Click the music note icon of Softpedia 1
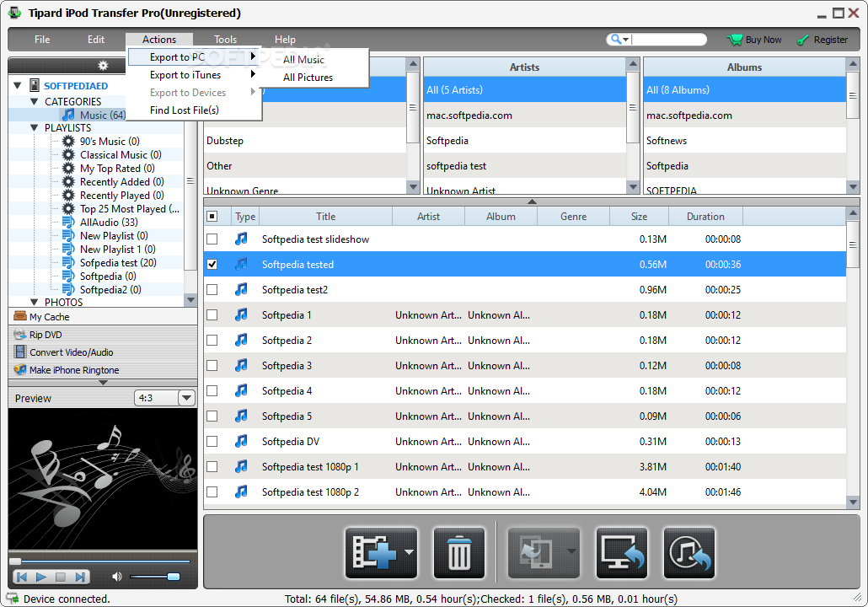 pyautogui.click(x=241, y=314)
